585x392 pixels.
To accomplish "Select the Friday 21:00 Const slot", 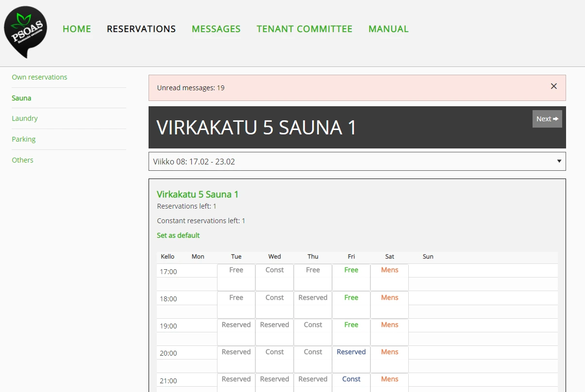I will click(x=351, y=382).
